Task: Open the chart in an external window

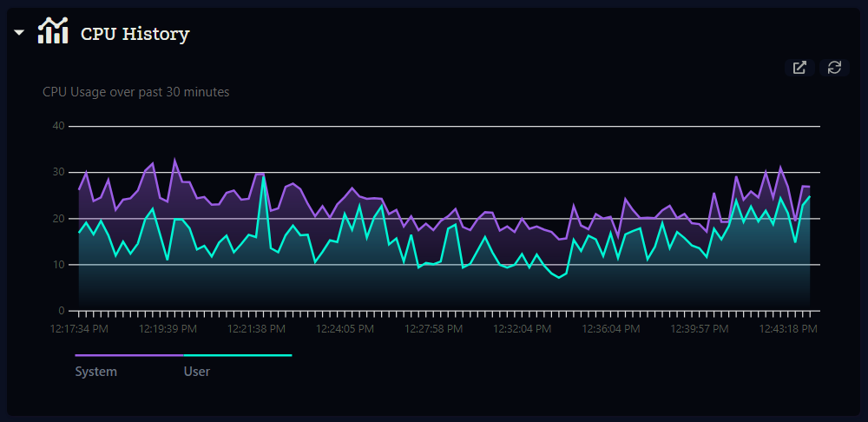Action: 799,68
